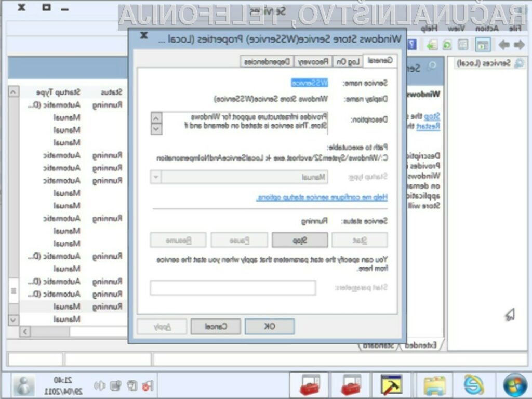Viewport: 532px width, 399px height.
Task: Open the File menu
Action: click(x=515, y=29)
